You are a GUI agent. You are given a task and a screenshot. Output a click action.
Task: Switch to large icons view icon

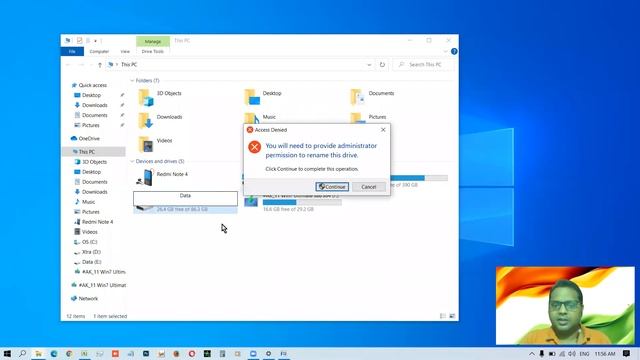click(452, 316)
